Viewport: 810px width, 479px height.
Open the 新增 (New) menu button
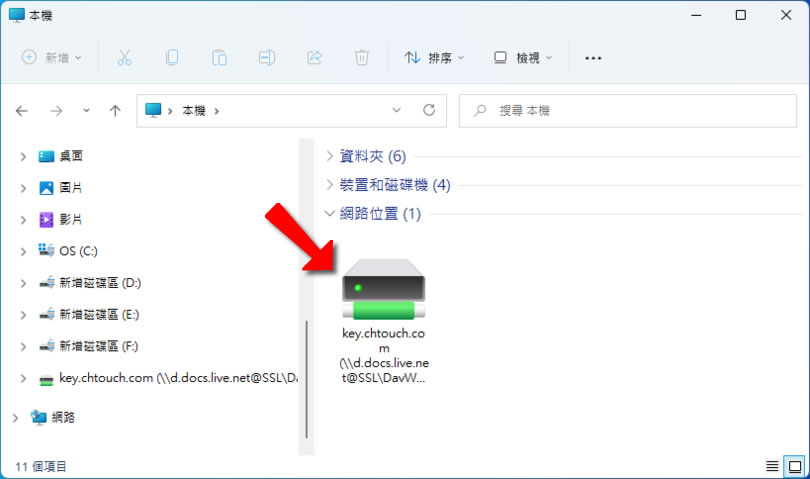(52, 57)
